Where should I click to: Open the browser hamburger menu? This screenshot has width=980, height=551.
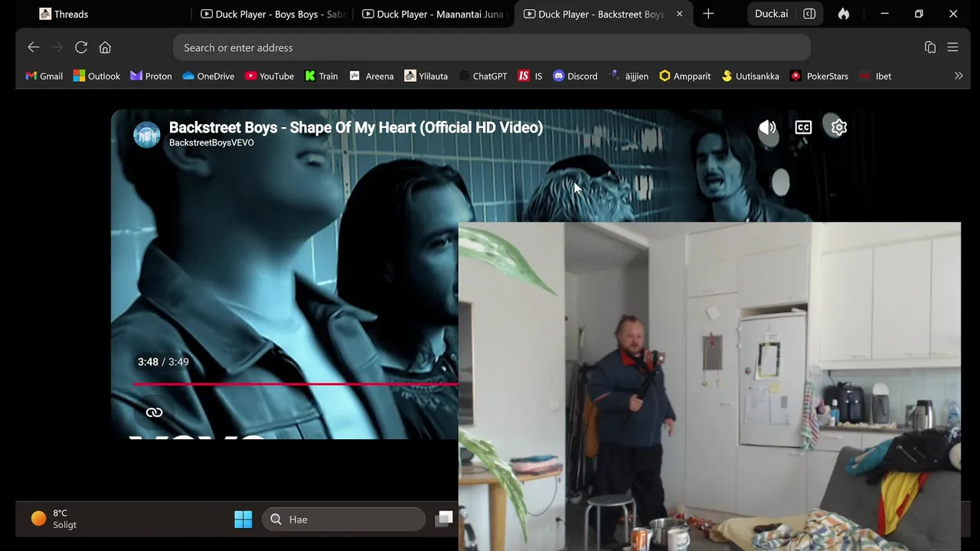(x=952, y=47)
